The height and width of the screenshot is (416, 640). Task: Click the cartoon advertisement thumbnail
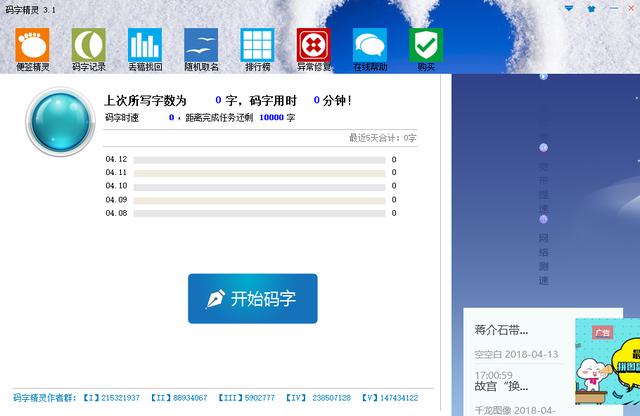point(607,362)
